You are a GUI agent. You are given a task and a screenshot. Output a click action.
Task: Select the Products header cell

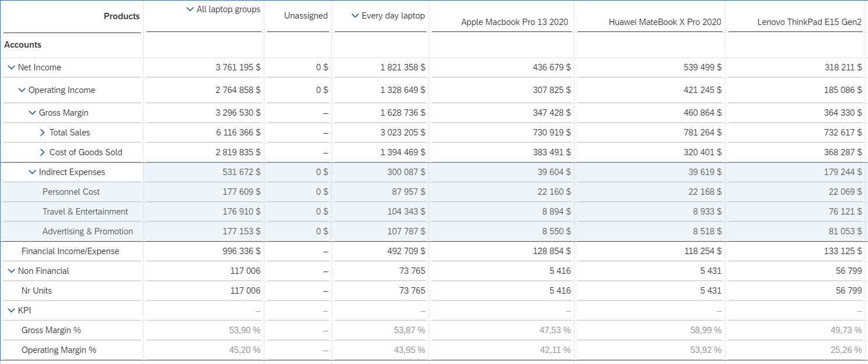pos(122,16)
